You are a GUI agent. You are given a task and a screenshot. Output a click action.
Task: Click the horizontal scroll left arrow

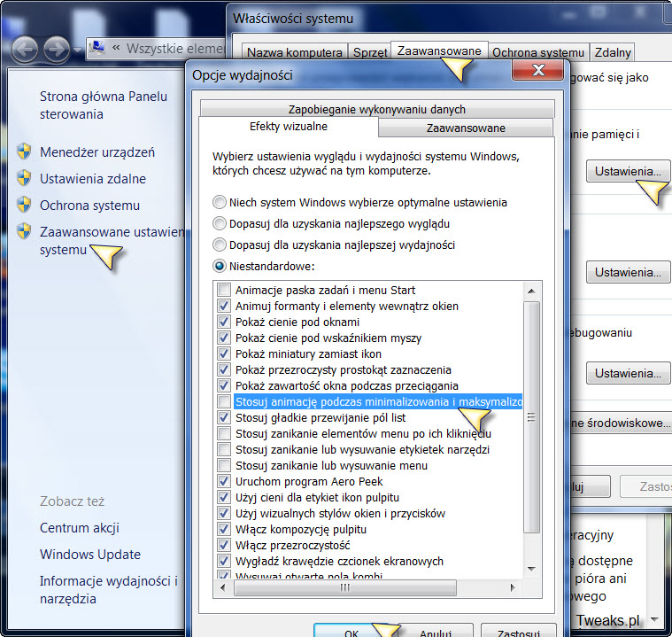click(x=223, y=587)
